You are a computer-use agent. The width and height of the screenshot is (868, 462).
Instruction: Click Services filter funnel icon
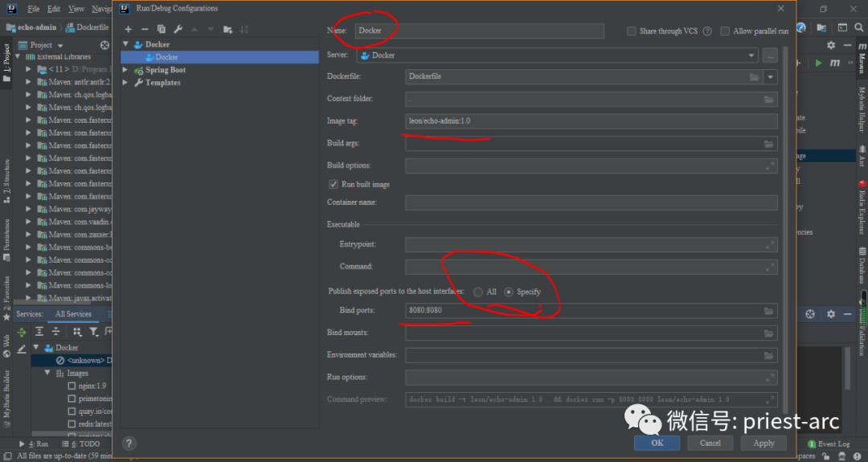click(x=93, y=331)
